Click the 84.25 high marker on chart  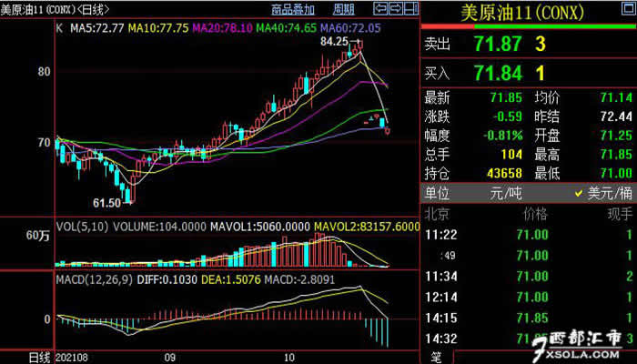[x=334, y=41]
